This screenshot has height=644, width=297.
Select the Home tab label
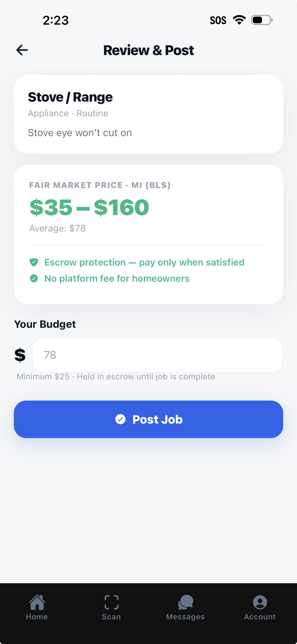click(37, 617)
